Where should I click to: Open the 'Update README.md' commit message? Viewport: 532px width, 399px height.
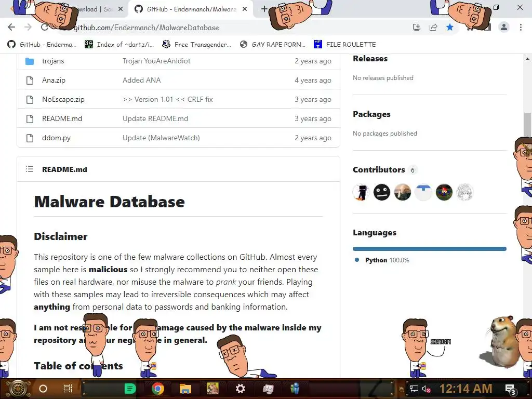tap(155, 119)
